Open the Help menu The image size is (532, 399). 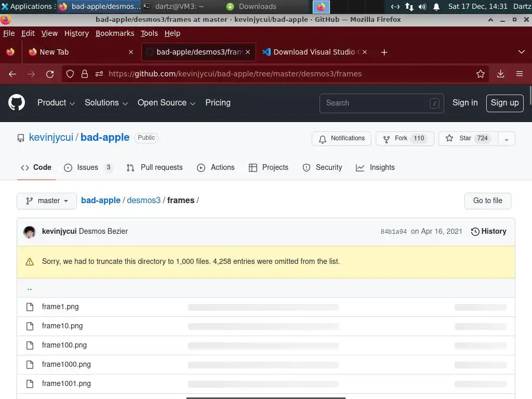click(172, 33)
